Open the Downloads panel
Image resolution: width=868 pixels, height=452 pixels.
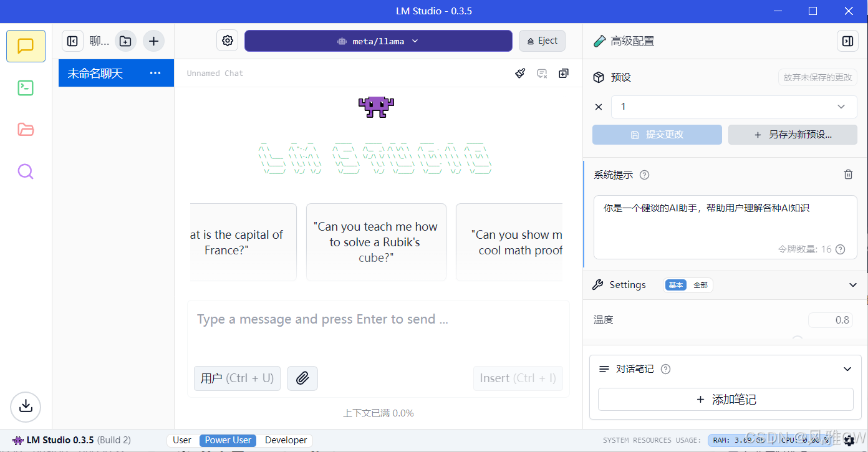point(26,407)
